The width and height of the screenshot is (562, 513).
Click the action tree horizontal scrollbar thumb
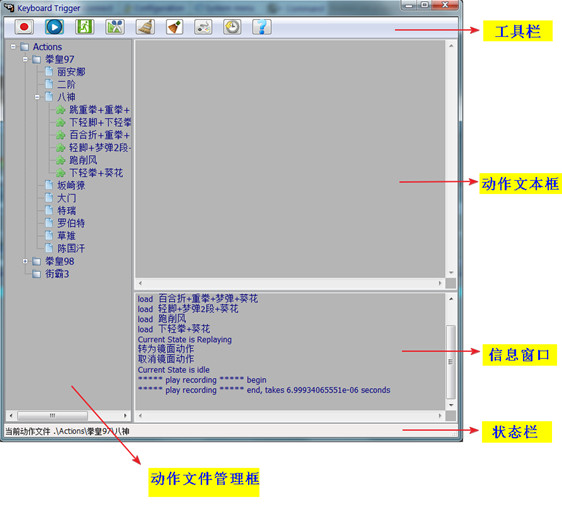[52, 415]
